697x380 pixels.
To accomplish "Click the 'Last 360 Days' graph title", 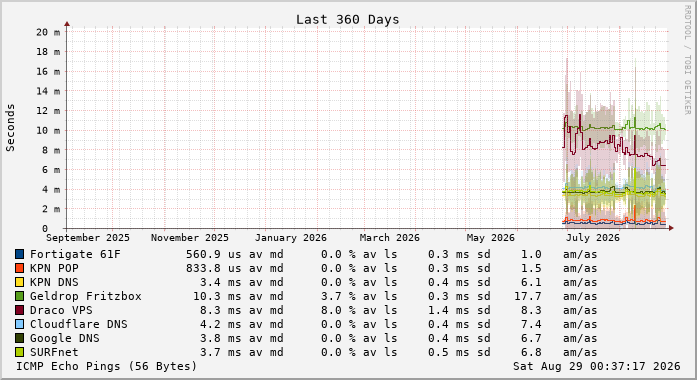I will pos(348,20).
